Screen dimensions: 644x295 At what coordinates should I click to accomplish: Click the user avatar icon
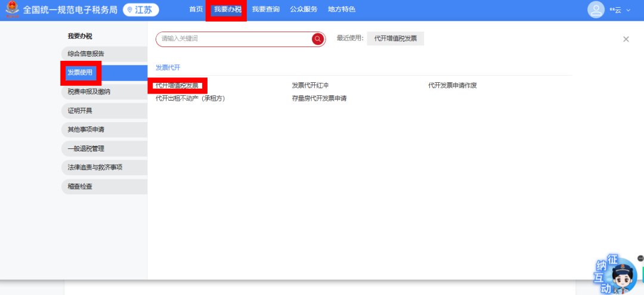pos(596,10)
